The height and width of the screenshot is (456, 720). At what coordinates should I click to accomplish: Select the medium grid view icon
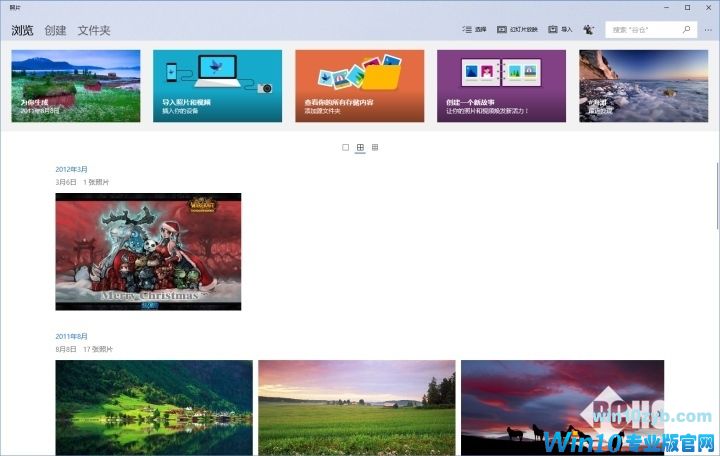[360, 147]
